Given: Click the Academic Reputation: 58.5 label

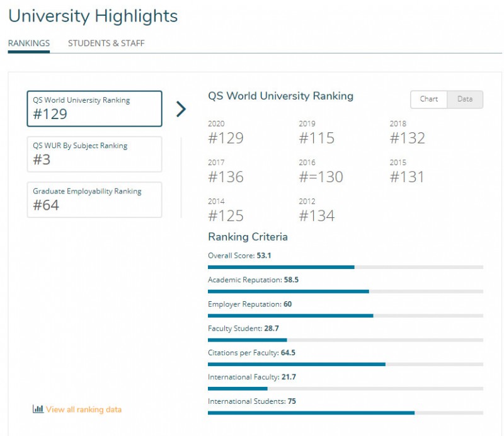Looking at the screenshot, I should click(x=253, y=280).
